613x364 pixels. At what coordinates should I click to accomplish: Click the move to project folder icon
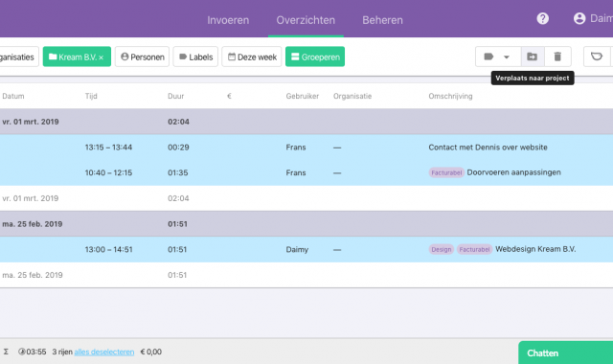coord(533,57)
